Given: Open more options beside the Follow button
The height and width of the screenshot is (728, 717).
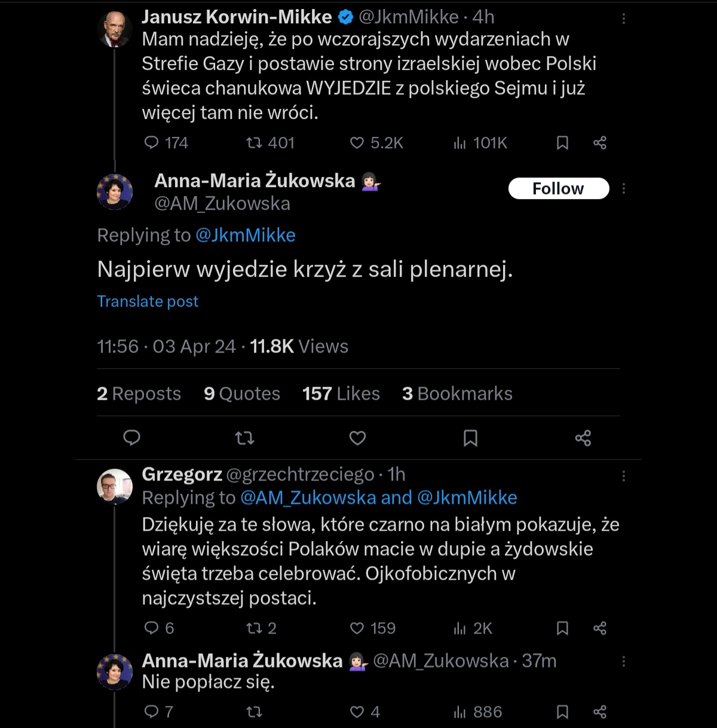Looking at the screenshot, I should (623, 189).
